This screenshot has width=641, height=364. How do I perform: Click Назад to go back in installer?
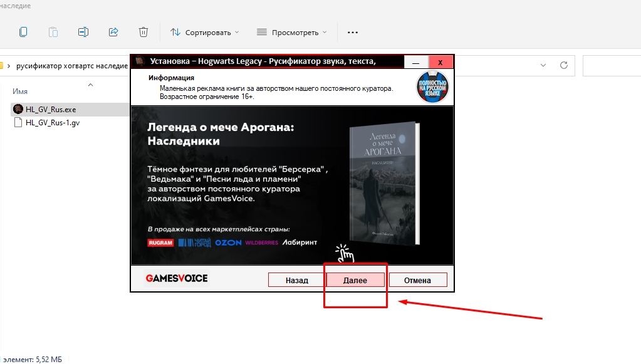(297, 280)
